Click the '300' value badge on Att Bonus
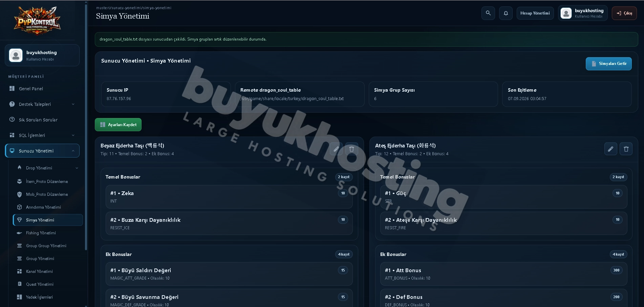This screenshot has width=644, height=307. (616, 270)
